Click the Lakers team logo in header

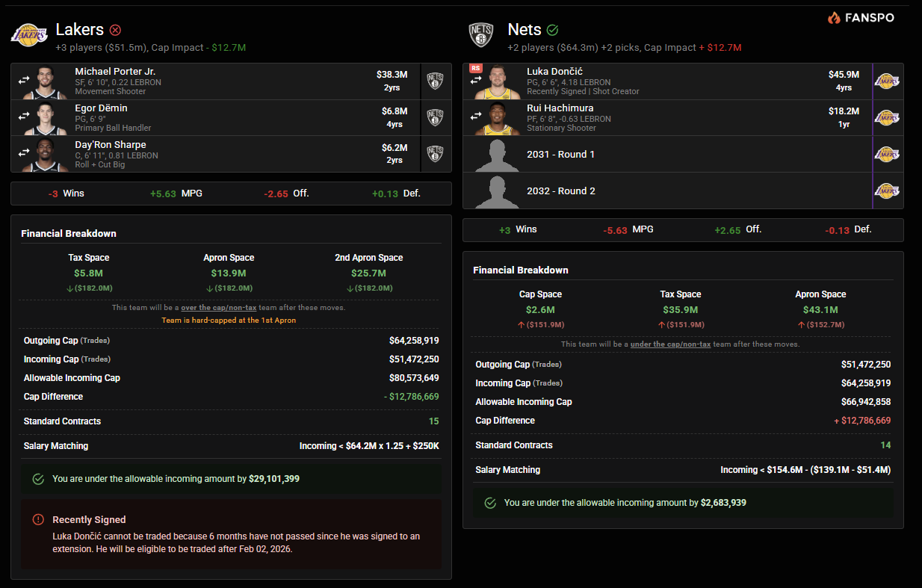click(28, 34)
